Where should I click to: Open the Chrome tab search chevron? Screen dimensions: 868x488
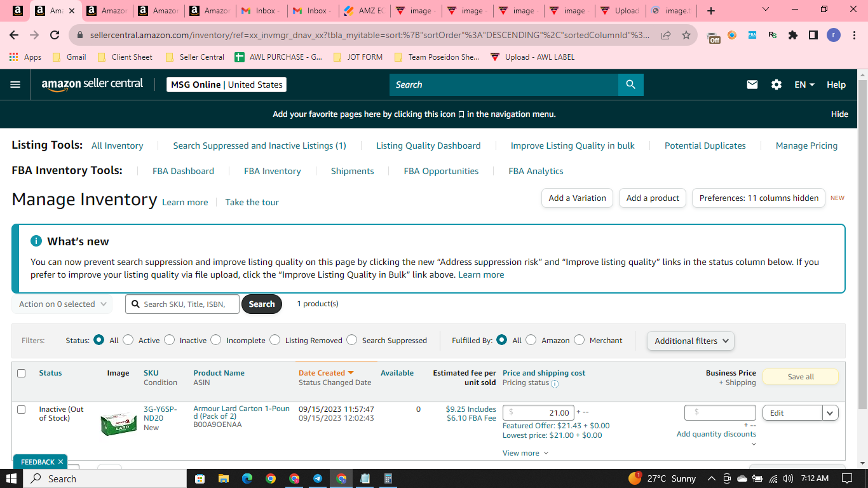point(766,10)
